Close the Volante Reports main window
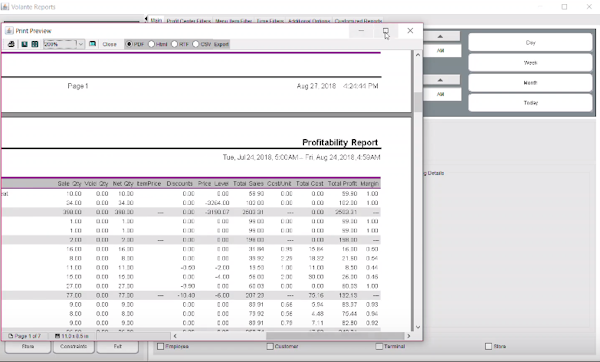 [589, 7]
